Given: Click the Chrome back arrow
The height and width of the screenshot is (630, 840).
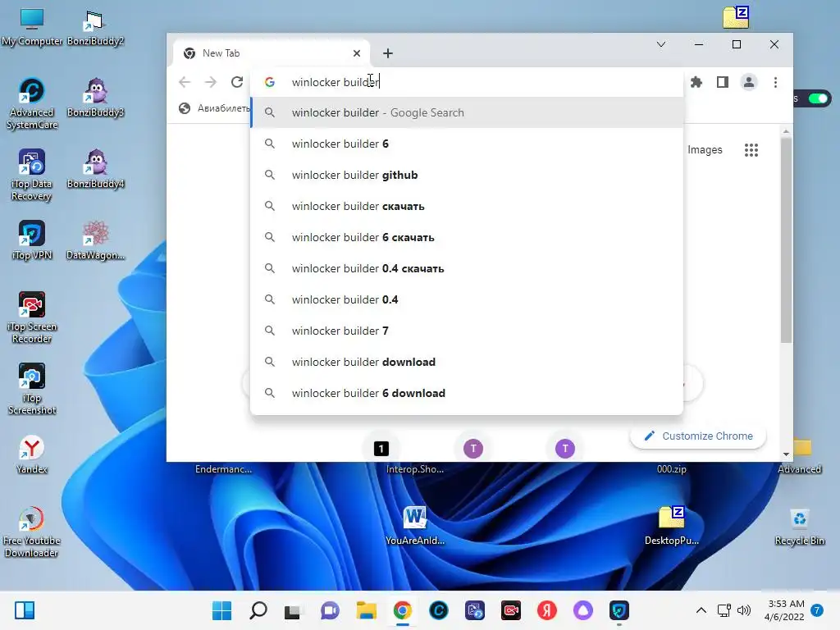Looking at the screenshot, I should coord(185,82).
